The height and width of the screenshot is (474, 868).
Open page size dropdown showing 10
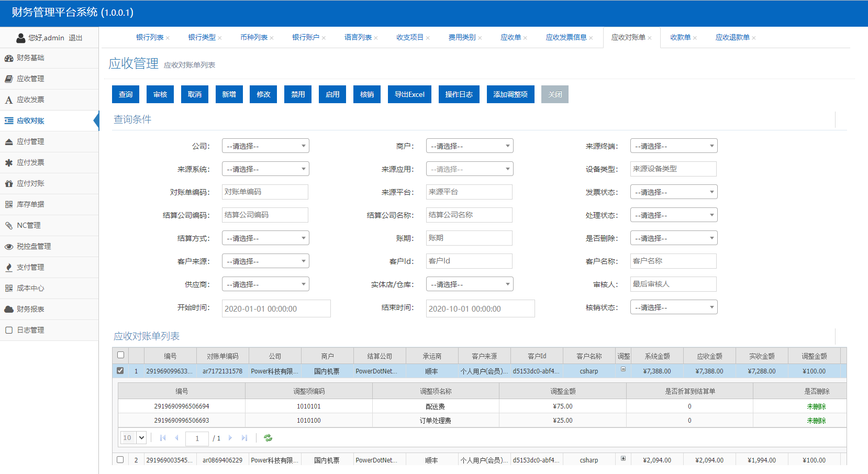click(x=133, y=438)
